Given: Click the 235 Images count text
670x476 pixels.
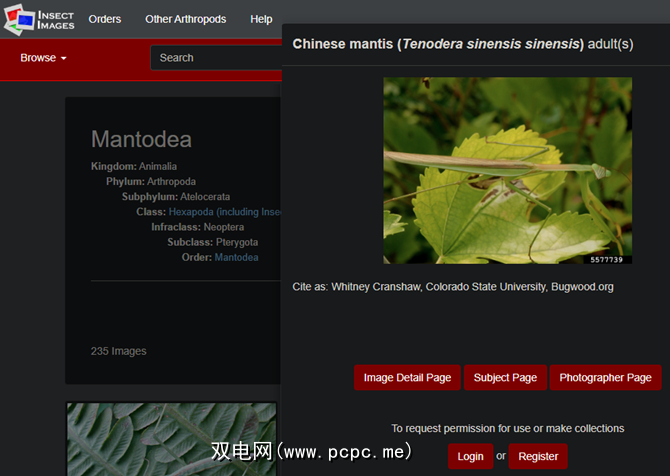Looking at the screenshot, I should click(118, 351).
